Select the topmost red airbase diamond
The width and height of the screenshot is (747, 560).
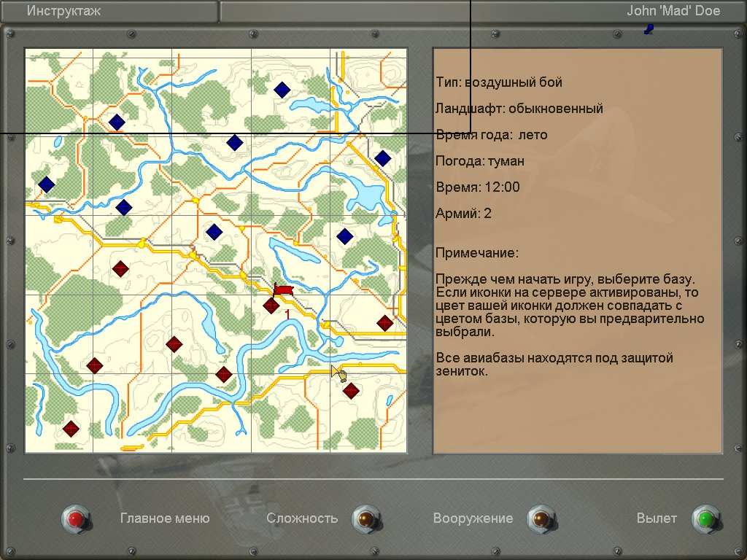tap(121, 269)
